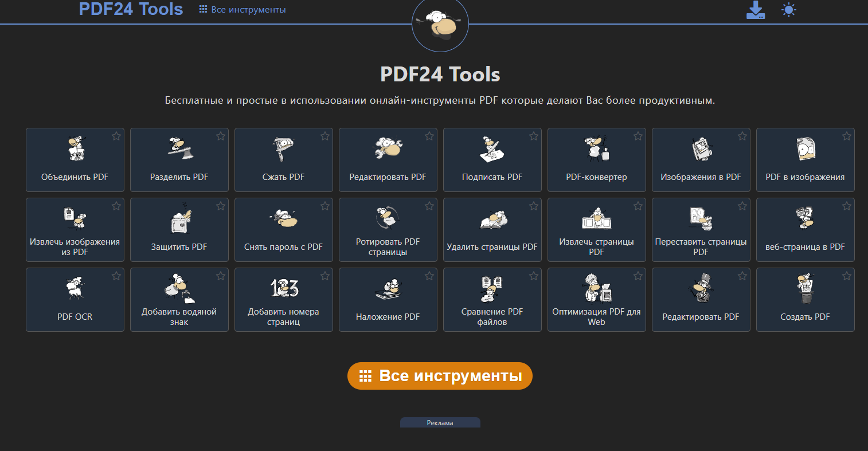Open Извлечь изображения из PDF tool
The image size is (868, 451).
point(75,230)
